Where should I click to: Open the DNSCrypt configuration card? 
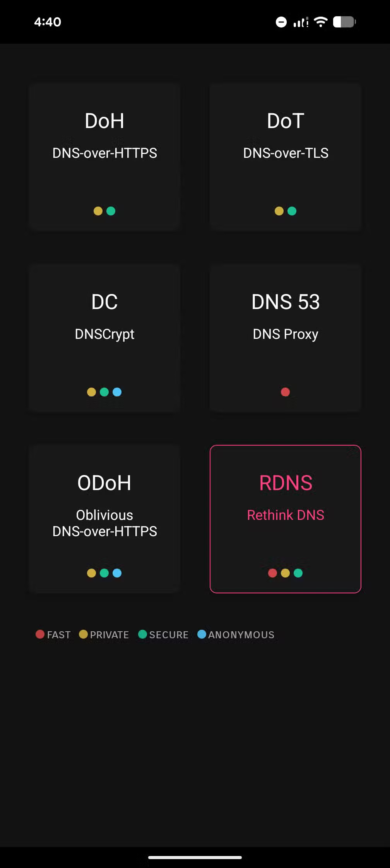pos(104,337)
